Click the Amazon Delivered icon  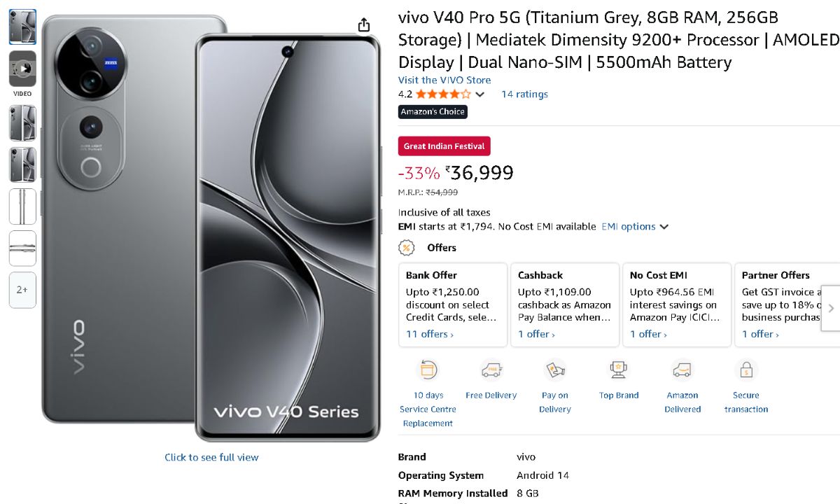point(682,370)
